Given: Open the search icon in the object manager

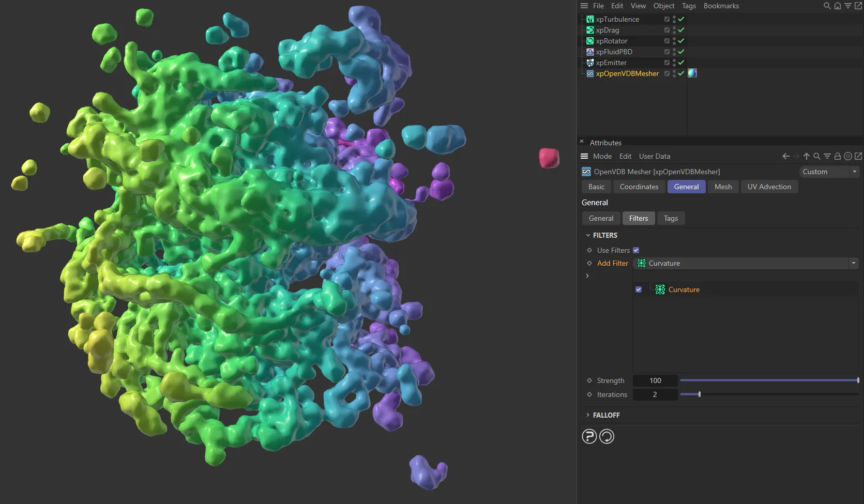Looking at the screenshot, I should tap(827, 6).
